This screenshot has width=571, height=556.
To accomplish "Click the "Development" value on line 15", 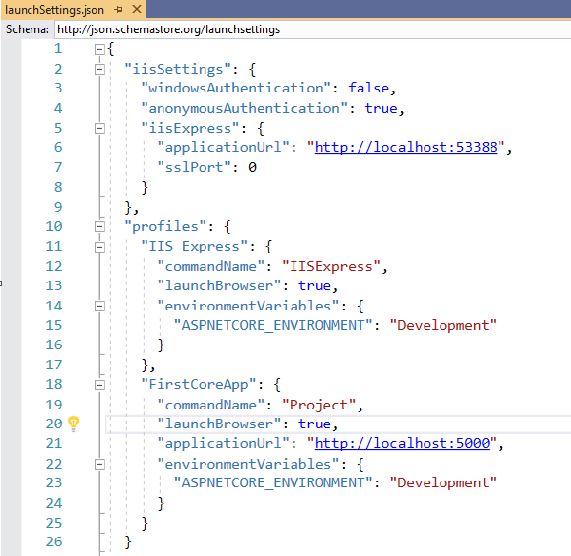I will [x=443, y=325].
